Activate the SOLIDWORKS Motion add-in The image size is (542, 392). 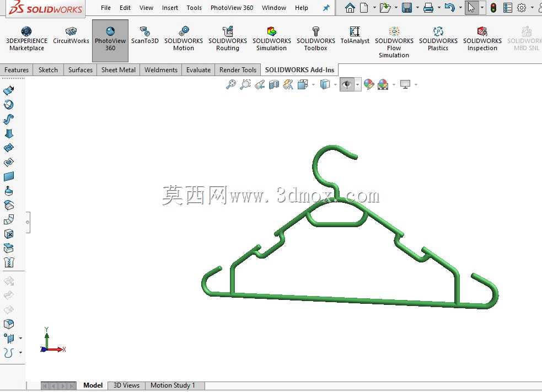pos(184,39)
